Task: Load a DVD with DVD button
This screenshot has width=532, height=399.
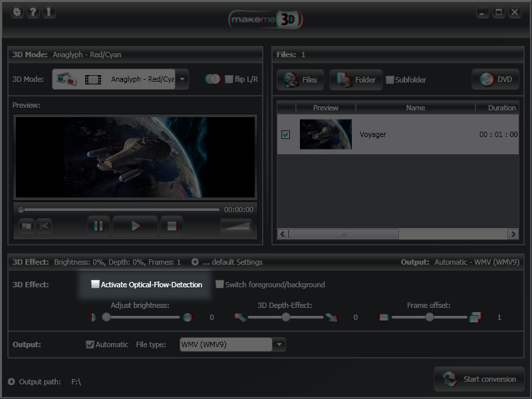Action: [x=495, y=79]
